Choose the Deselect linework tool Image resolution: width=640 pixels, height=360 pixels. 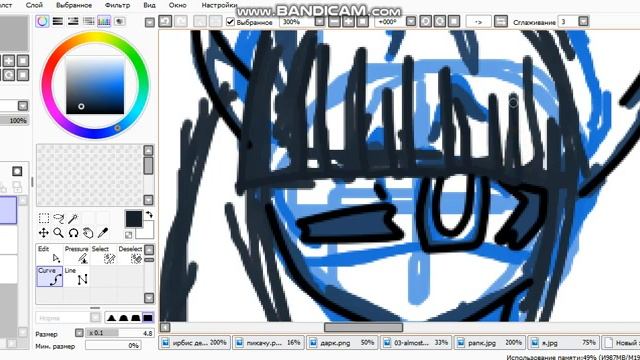click(130, 254)
